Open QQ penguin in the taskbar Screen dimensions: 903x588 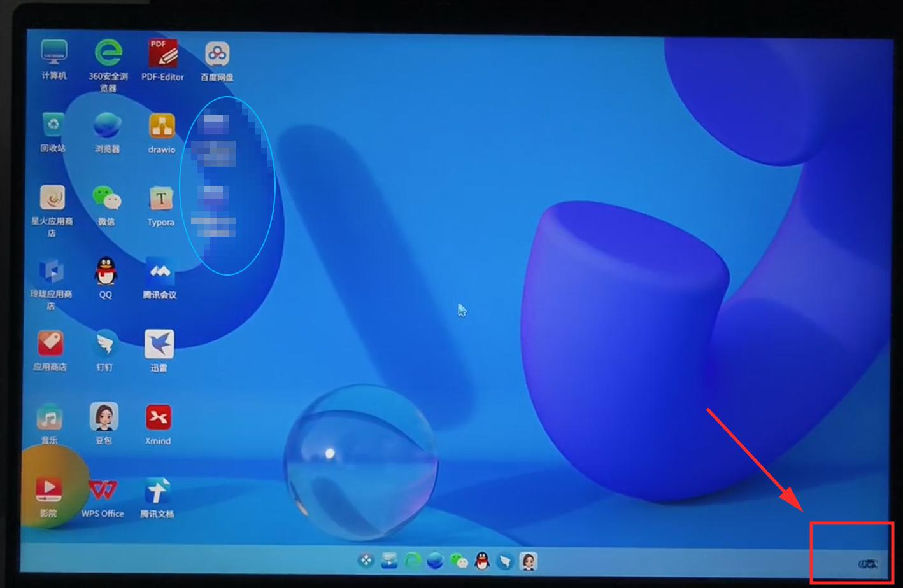482,561
